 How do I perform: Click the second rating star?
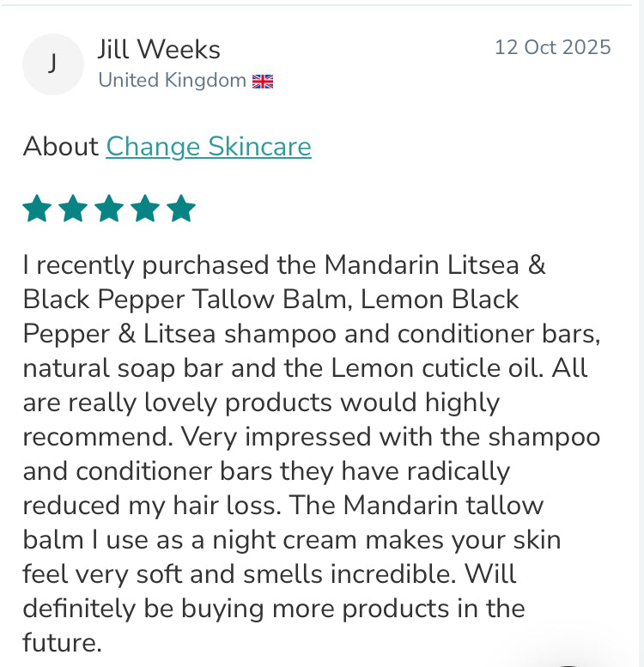coord(73,209)
